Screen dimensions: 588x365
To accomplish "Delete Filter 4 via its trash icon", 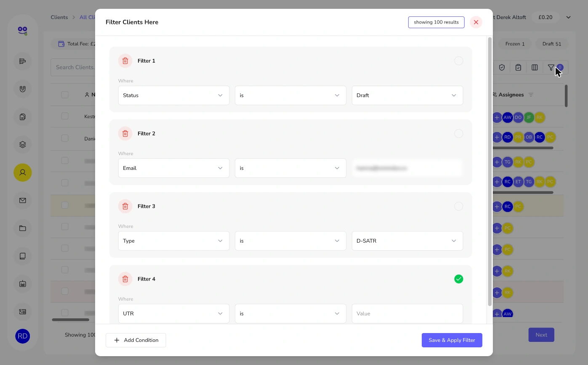I will pos(125,279).
